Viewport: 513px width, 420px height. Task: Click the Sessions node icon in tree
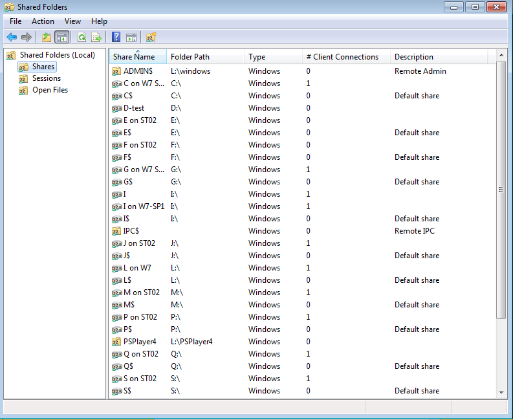point(23,78)
